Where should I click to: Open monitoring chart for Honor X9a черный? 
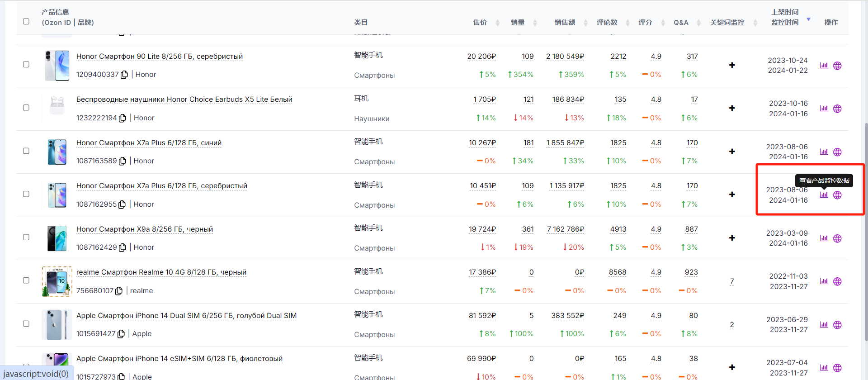[x=824, y=238]
